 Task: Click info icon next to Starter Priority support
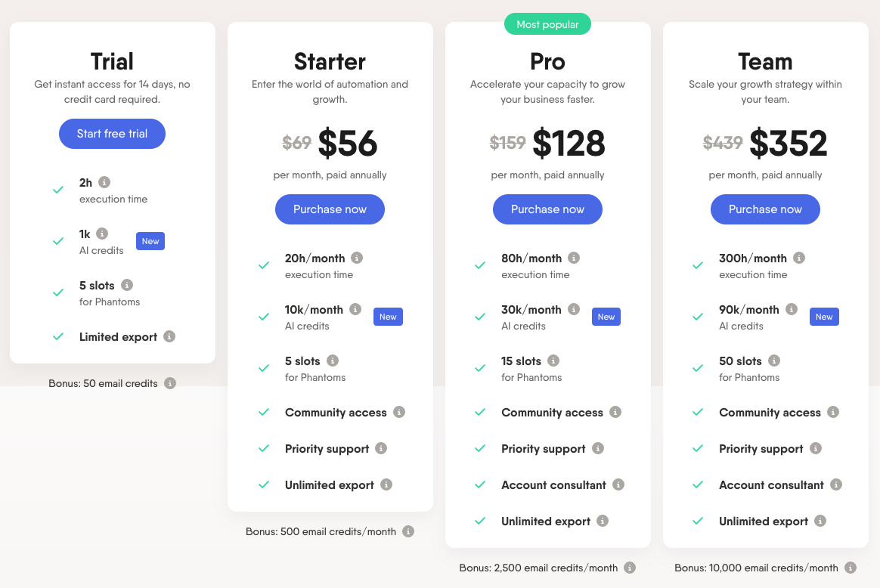point(381,448)
